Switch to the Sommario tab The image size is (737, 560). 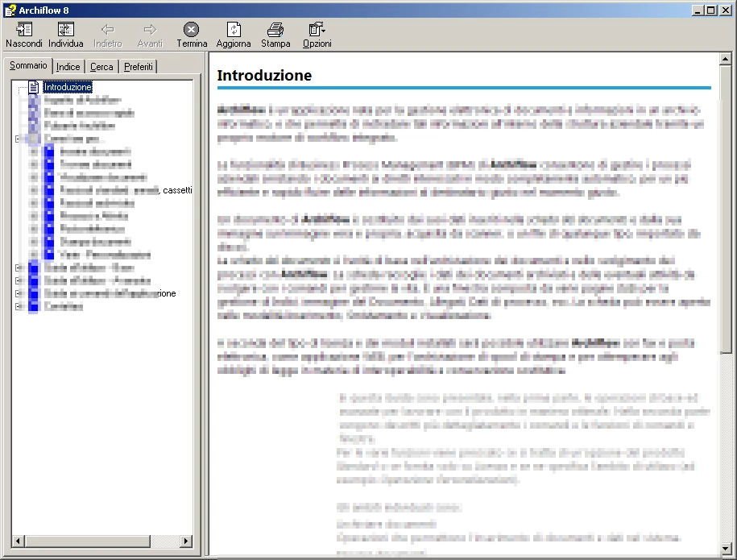(28, 65)
